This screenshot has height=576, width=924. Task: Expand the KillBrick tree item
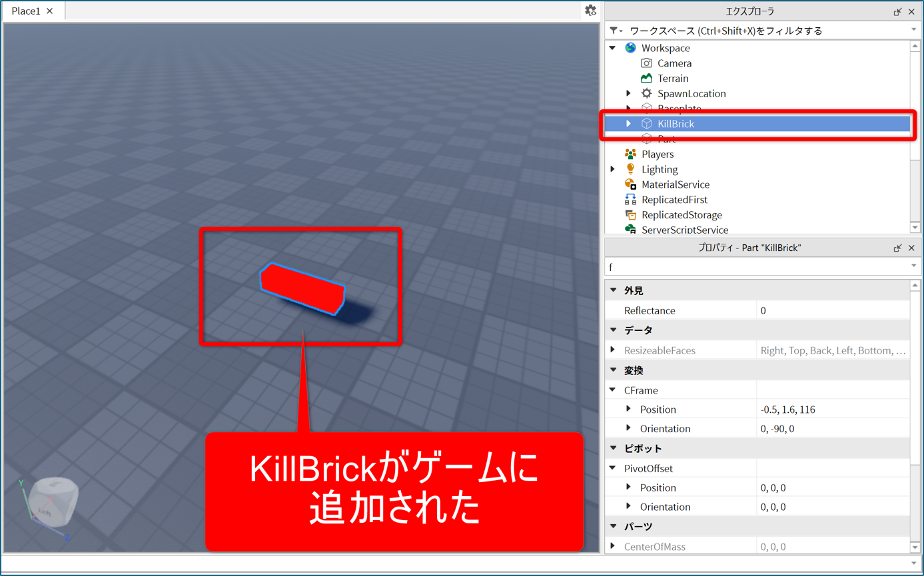pyautogui.click(x=628, y=124)
